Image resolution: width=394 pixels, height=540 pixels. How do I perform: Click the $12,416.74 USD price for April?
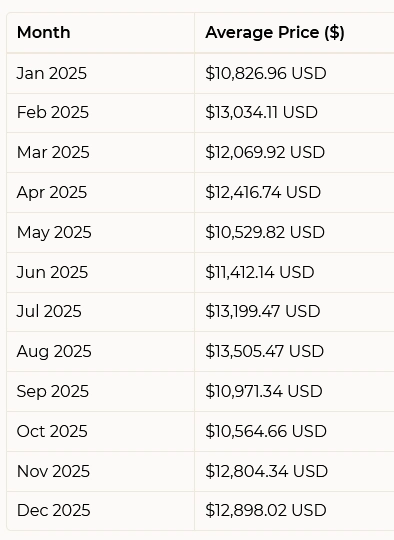click(263, 192)
